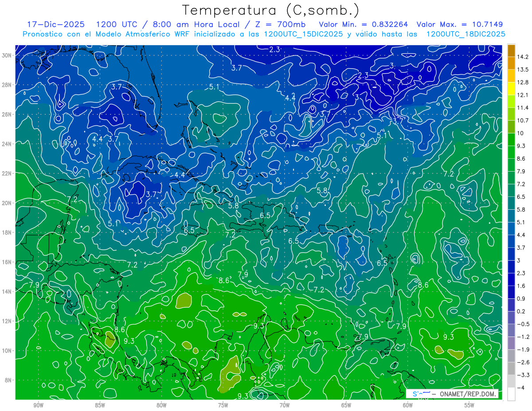Click the '80W' longitude axis label
The width and height of the screenshot is (532, 411).
(161, 405)
